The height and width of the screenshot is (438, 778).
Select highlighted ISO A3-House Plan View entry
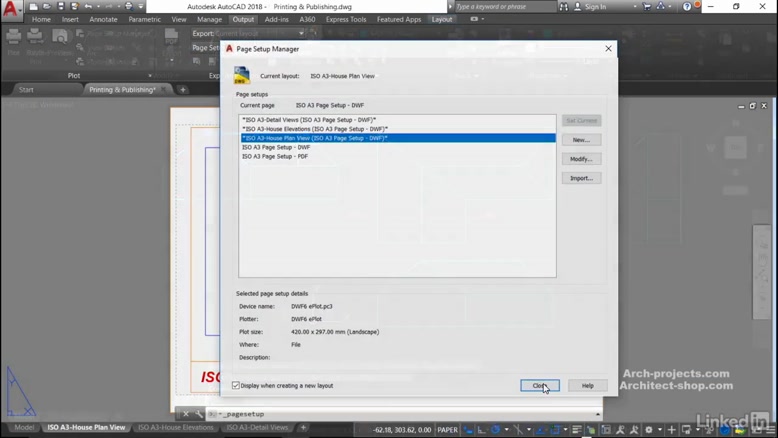tap(397, 138)
